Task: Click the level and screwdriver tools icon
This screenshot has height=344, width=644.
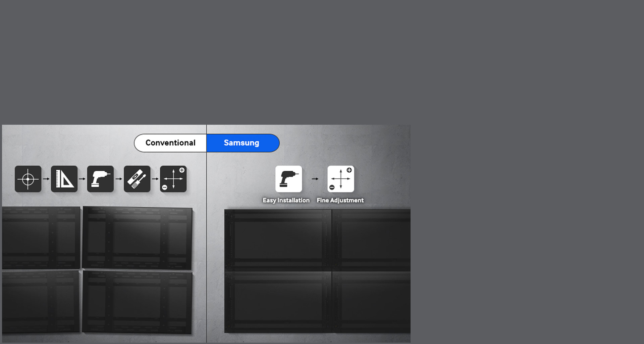Action: click(137, 179)
